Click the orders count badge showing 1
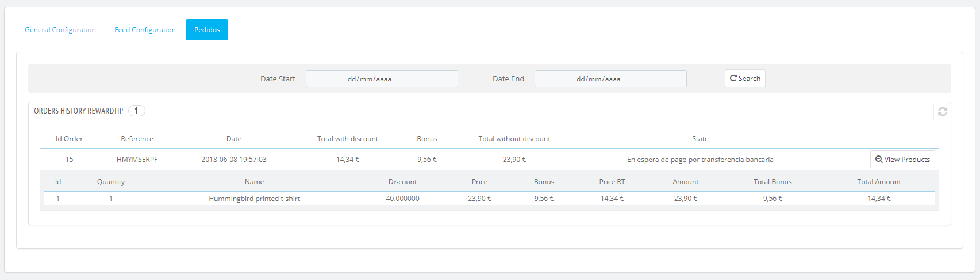The width and height of the screenshot is (980, 280). [x=136, y=111]
